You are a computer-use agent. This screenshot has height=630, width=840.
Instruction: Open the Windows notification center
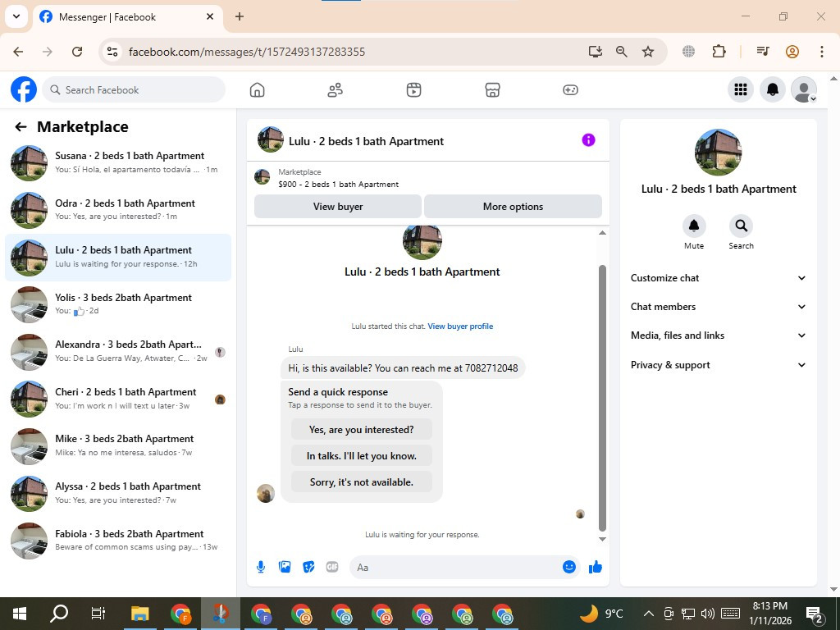[815, 614]
